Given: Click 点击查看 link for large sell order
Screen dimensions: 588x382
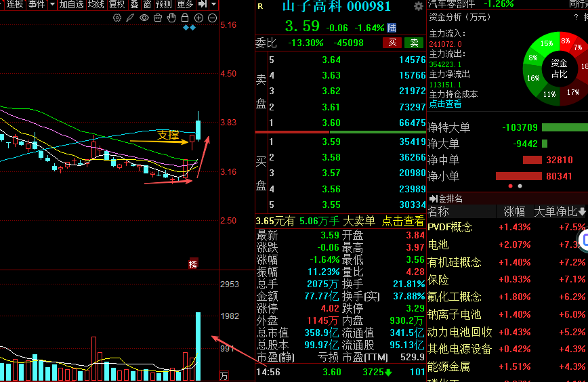Looking at the screenshot, I should pos(403,221).
